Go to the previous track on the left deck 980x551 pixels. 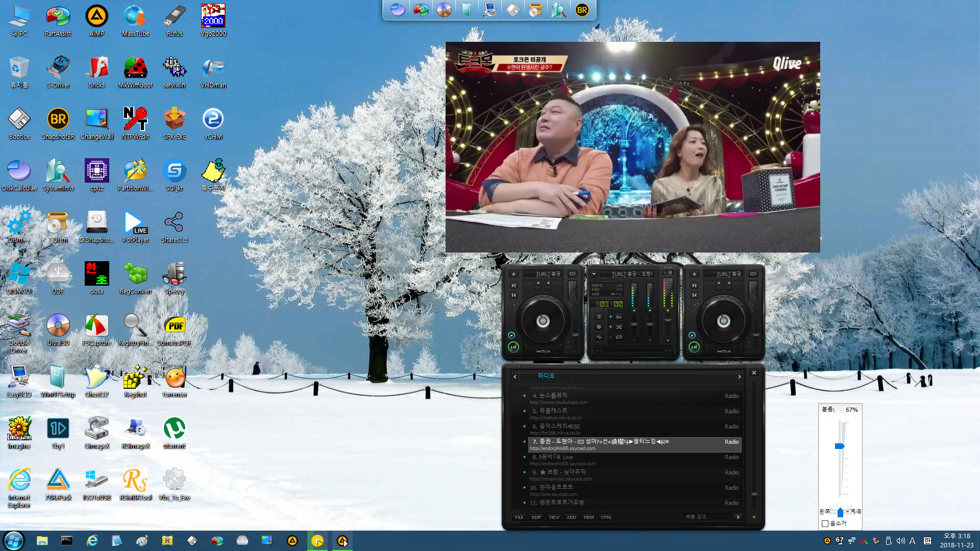click(514, 295)
